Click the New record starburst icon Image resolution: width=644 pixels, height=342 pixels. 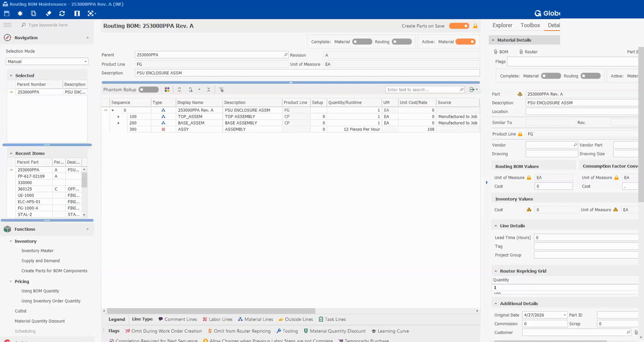coord(20,14)
